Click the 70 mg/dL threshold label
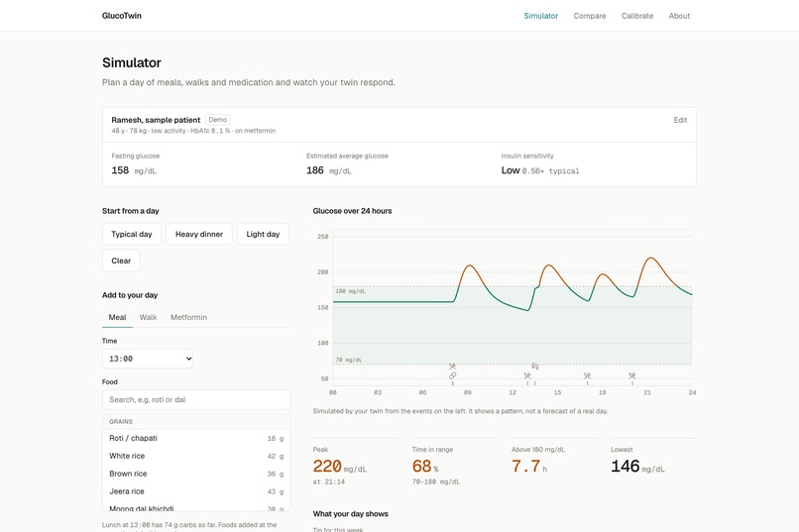This screenshot has width=799, height=532. click(349, 360)
